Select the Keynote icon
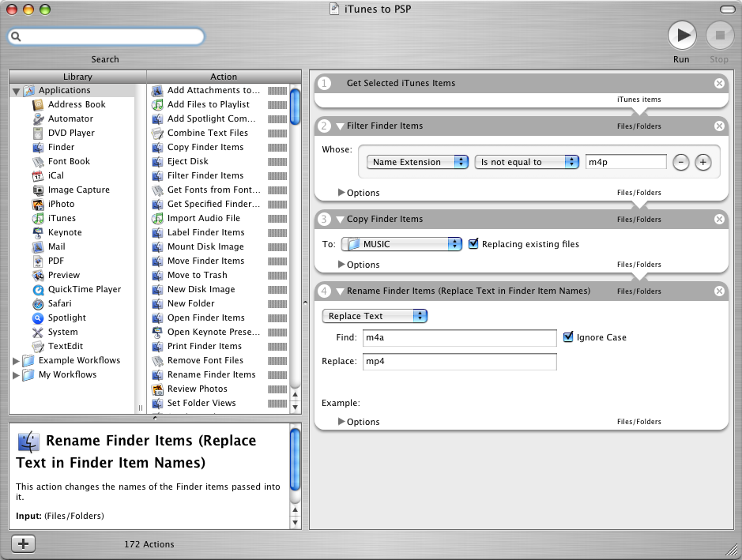Screen dimensions: 742x560 click(x=38, y=232)
